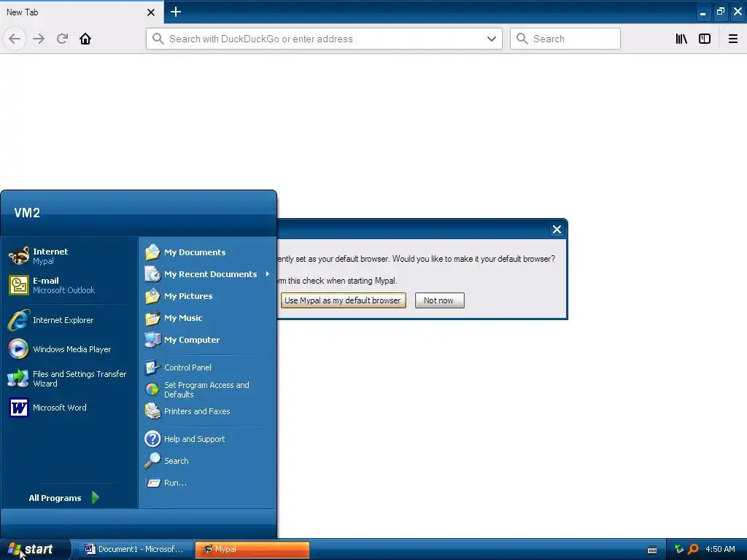Close the default browser dialog
The height and width of the screenshot is (560, 747).
(557, 230)
